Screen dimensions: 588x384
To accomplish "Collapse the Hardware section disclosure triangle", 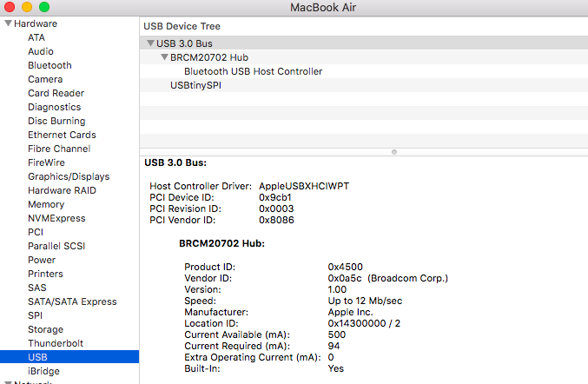I will (x=8, y=23).
